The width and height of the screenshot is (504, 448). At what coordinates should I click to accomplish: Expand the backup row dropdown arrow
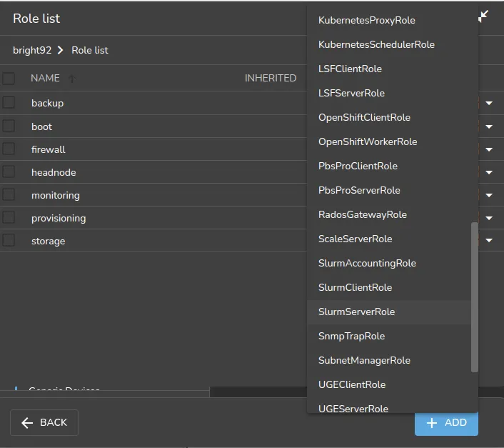click(489, 103)
